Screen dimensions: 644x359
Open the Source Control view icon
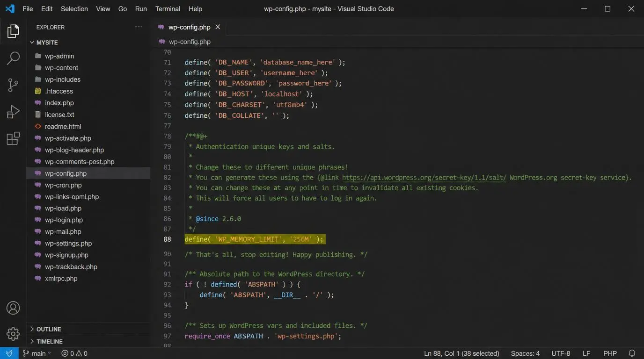click(13, 85)
